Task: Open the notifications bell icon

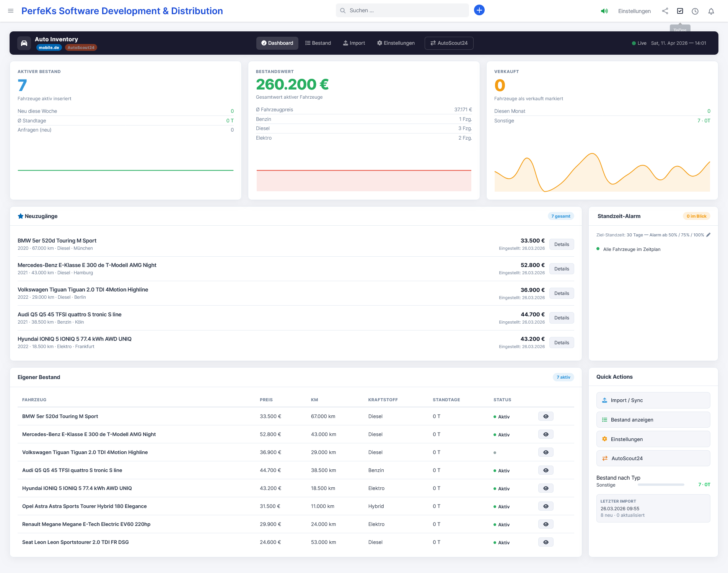Action: click(x=711, y=11)
